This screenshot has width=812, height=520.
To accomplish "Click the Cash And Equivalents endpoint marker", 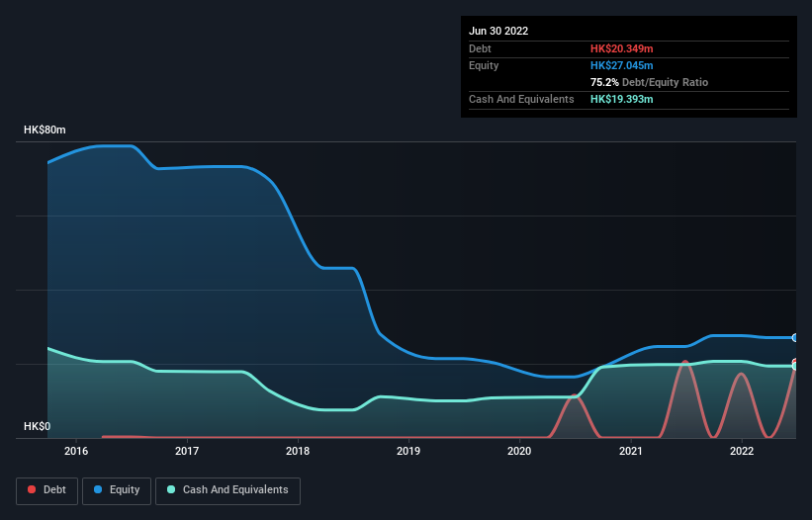I will coord(795,366).
